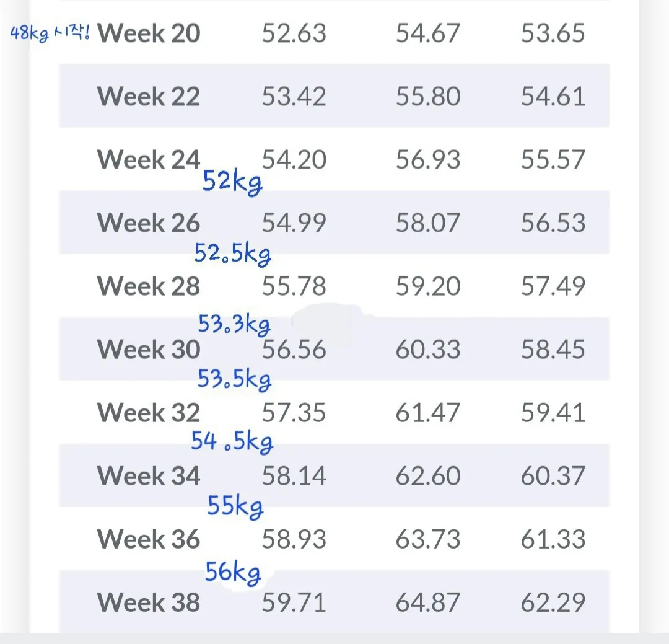Image resolution: width=669 pixels, height=644 pixels.
Task: Select 61.33 in the Week 36 row
Action: pyautogui.click(x=553, y=539)
